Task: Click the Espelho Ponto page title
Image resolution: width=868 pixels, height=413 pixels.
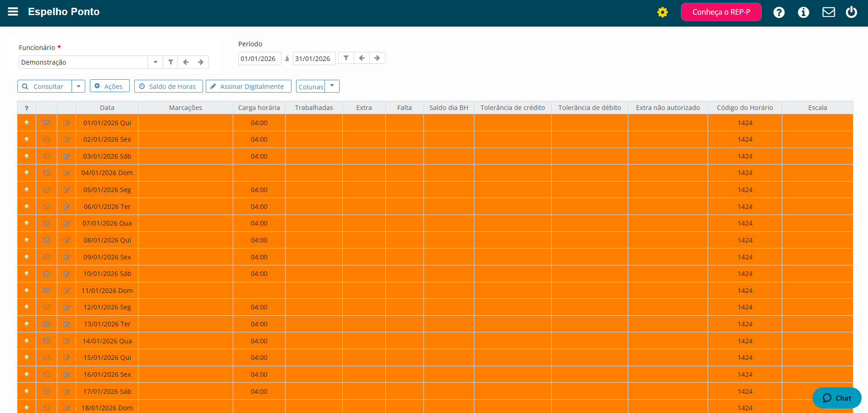Action: pyautogui.click(x=64, y=11)
